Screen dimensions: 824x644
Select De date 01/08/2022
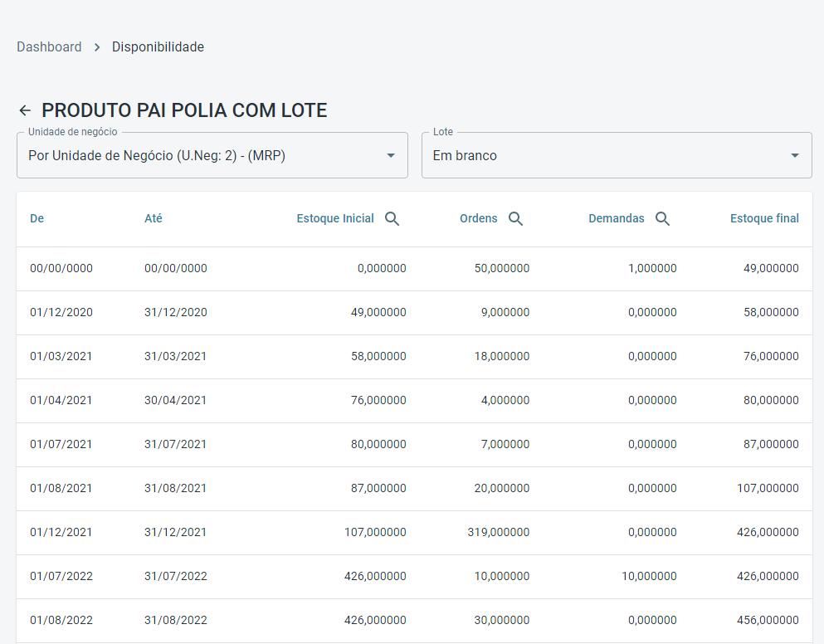pyautogui.click(x=61, y=620)
